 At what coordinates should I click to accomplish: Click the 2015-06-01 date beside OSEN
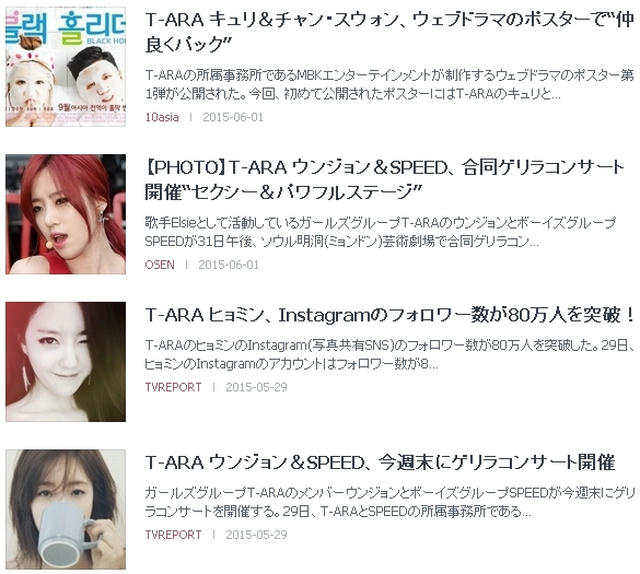tap(229, 265)
